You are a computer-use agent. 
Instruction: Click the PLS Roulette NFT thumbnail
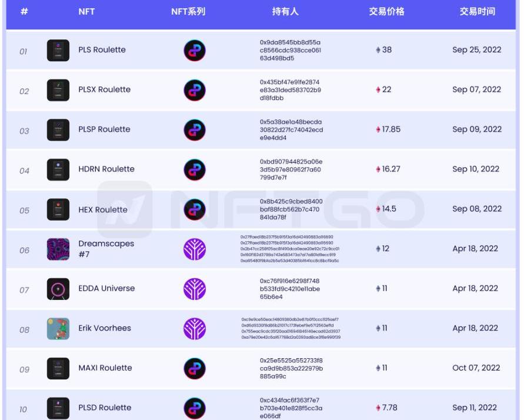coord(58,51)
